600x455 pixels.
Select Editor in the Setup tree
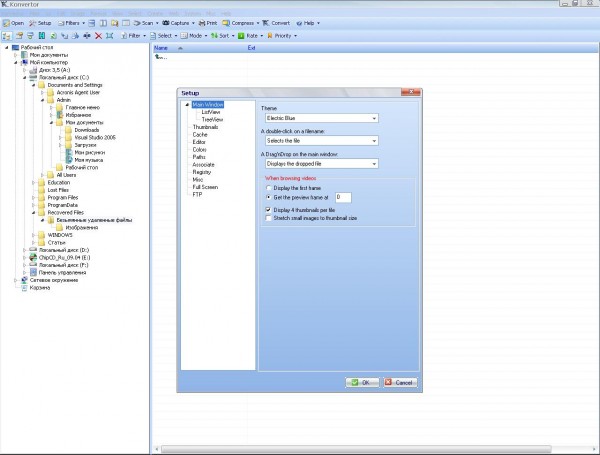coord(199,142)
